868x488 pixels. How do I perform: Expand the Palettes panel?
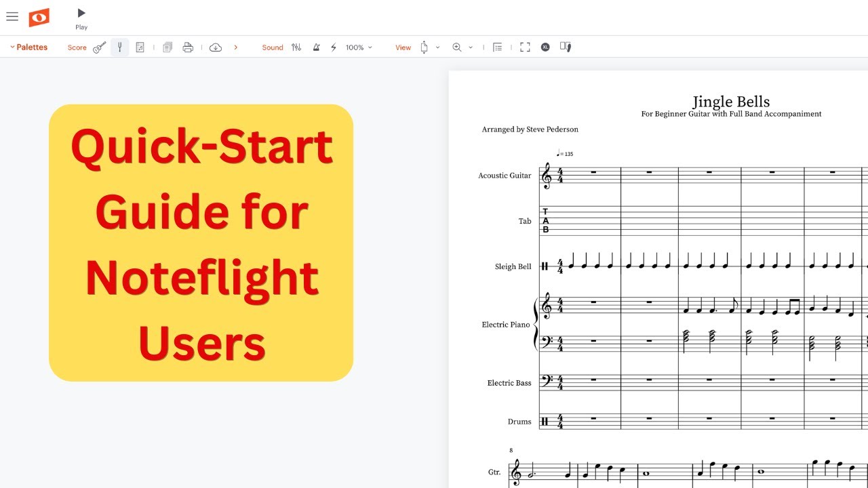tap(28, 47)
